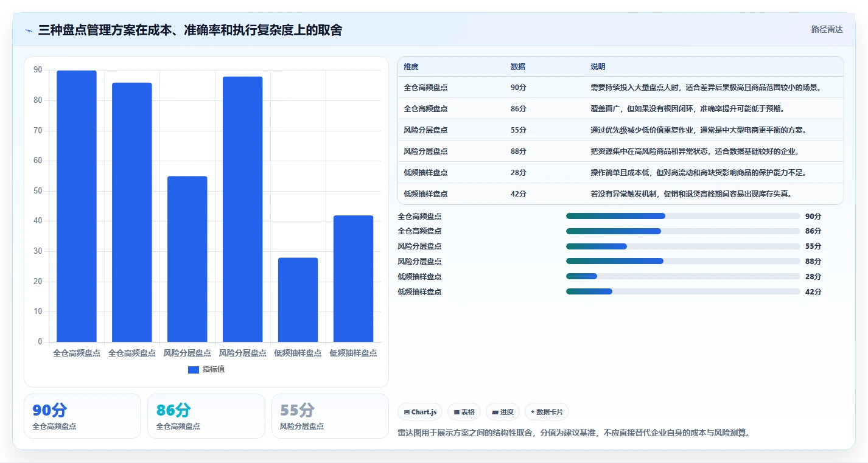Click description starting 操作简单且成本低
This screenshot has width=868, height=463.
[x=699, y=173]
